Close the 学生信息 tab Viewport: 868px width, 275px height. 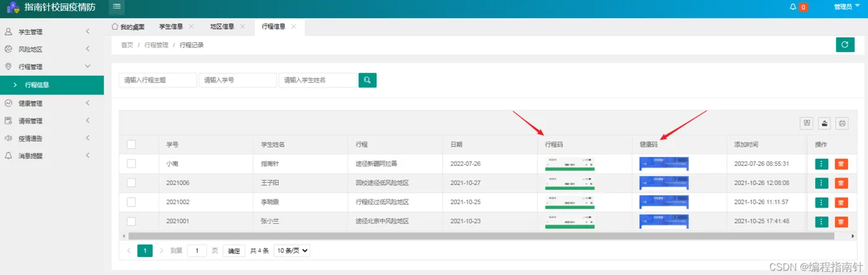191,27
